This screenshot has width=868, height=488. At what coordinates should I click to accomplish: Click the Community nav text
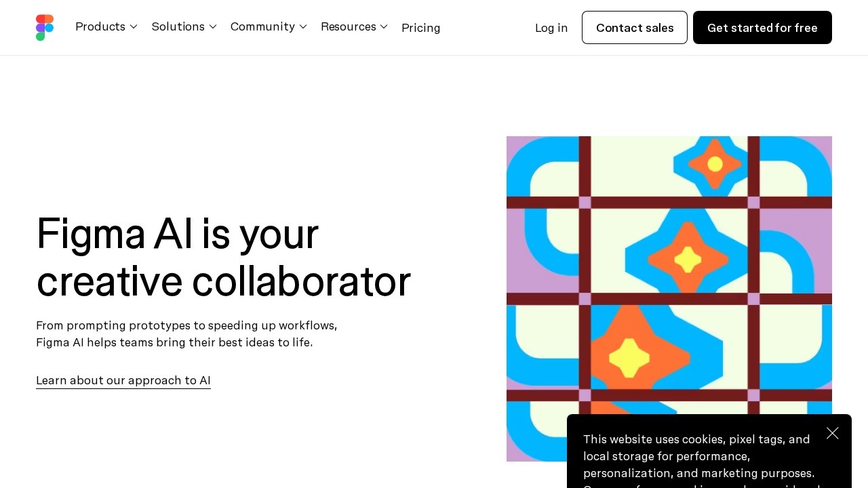pos(262,26)
